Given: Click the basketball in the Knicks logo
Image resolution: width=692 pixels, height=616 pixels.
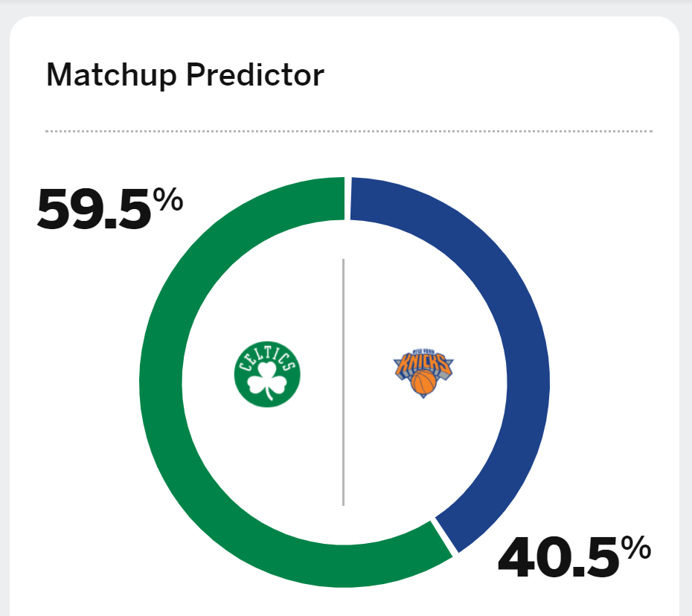Looking at the screenshot, I should click(423, 382).
